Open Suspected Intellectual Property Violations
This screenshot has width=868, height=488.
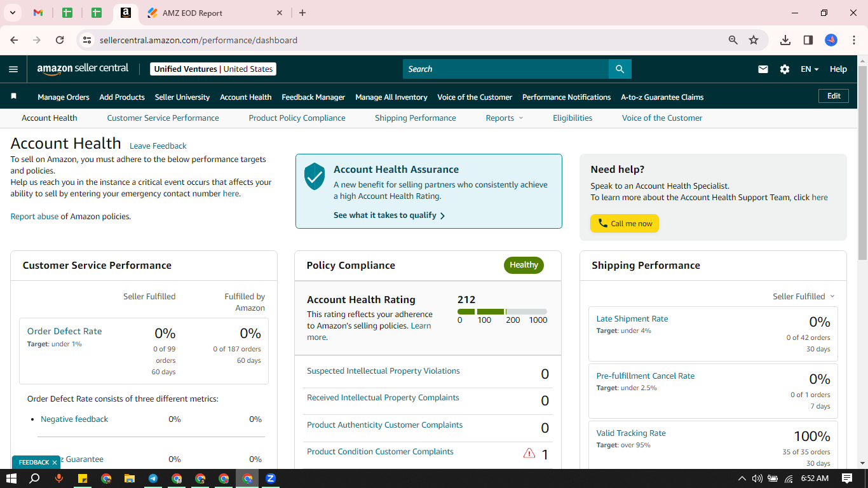point(383,371)
